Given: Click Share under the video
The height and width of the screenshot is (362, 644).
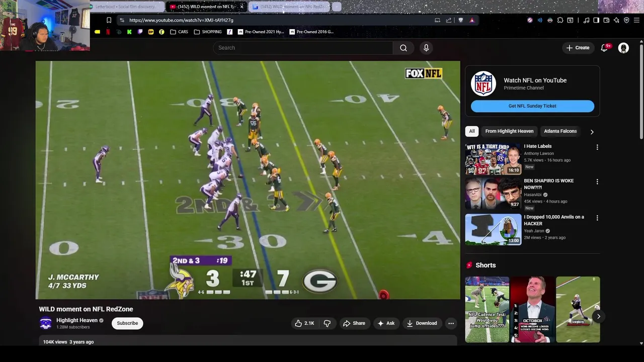Looking at the screenshot, I should [354, 323].
